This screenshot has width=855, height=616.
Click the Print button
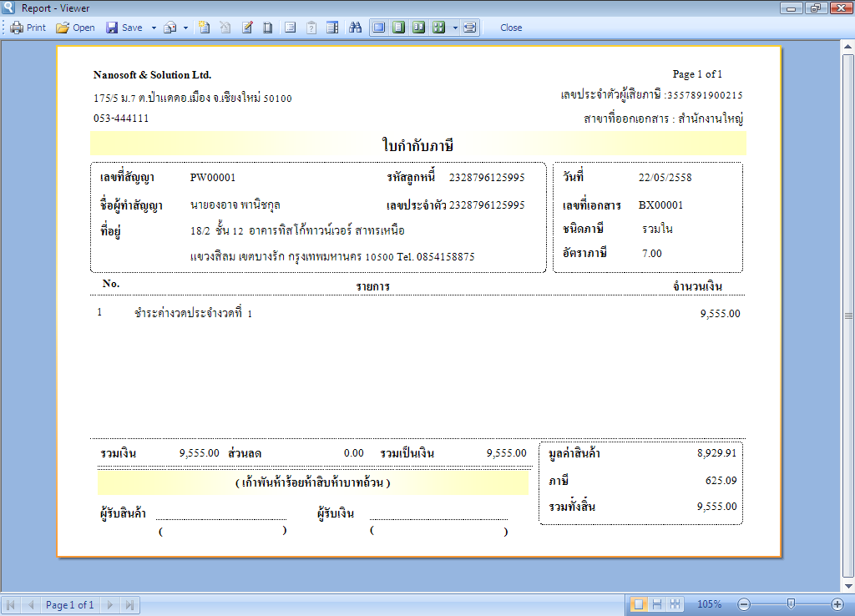point(28,28)
